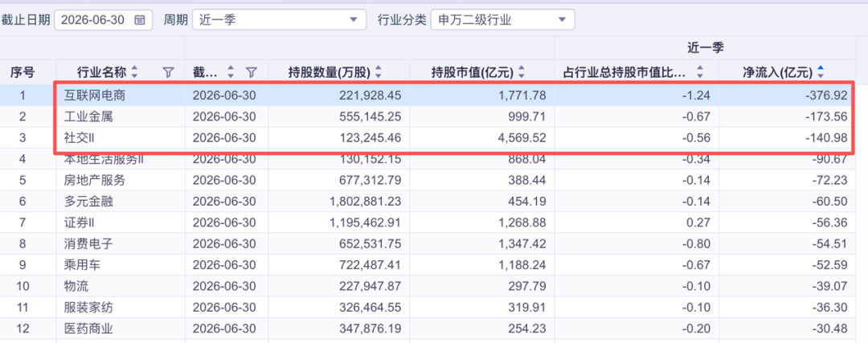Screen dimensions: 868x343
Task: Open the calendar icon in date field
Action: tap(140, 20)
